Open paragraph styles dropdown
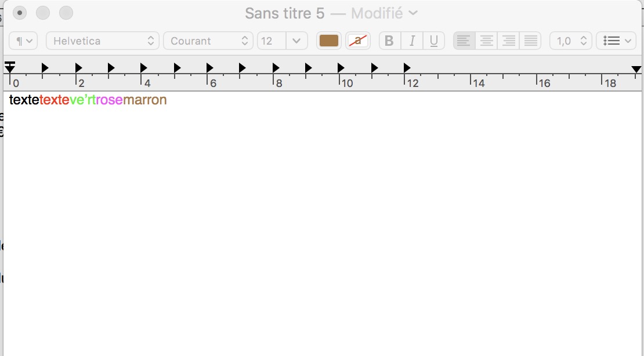Screen dimensions: 644x356 (24, 41)
